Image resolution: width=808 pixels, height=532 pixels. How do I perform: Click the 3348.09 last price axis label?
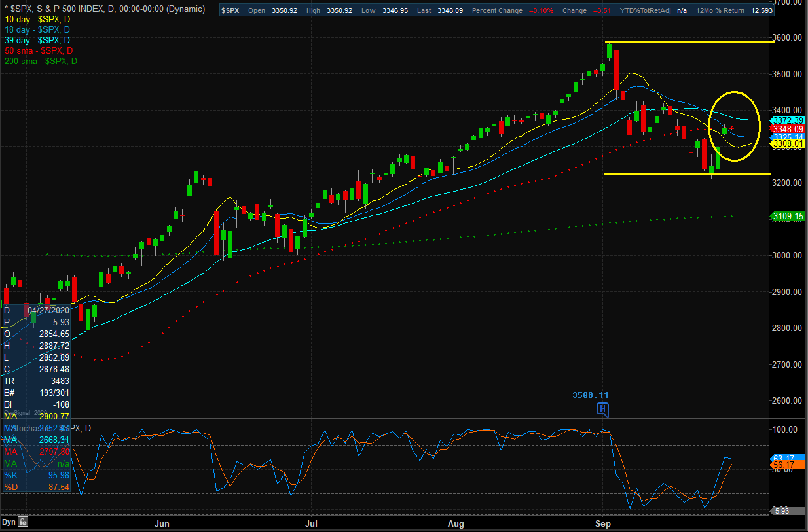click(x=788, y=129)
